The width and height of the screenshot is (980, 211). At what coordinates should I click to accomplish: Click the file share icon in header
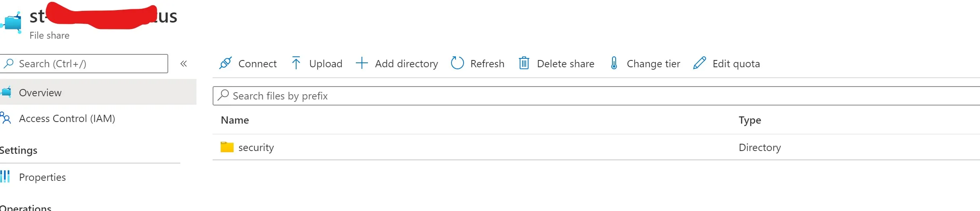click(12, 22)
